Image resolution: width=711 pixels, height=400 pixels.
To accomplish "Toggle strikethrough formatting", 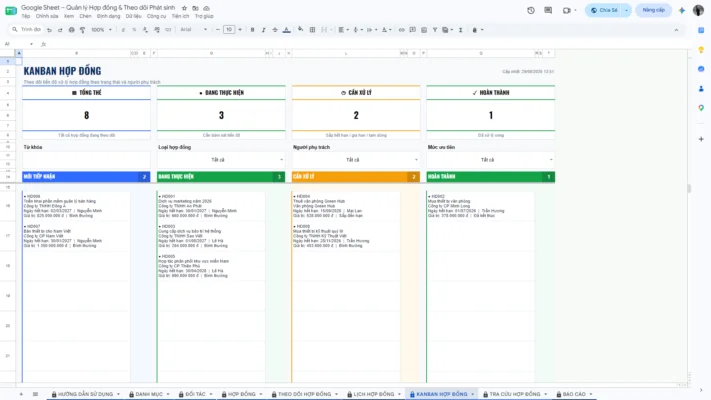I will point(275,30).
